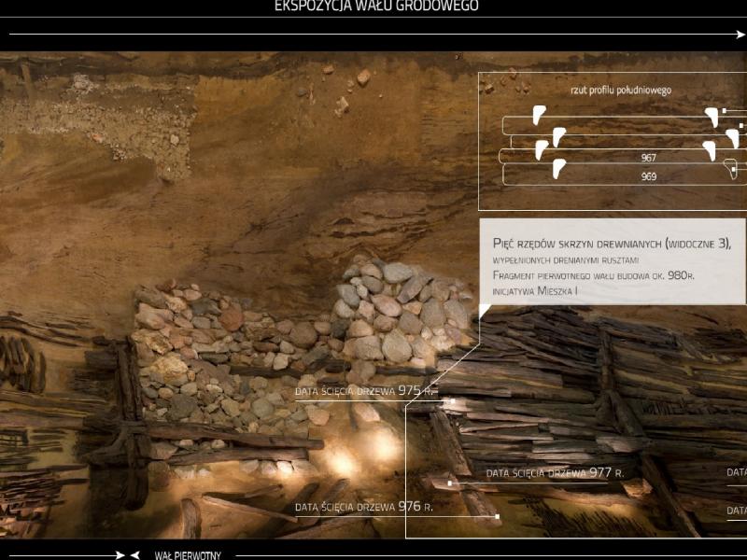Click the square point left of the 977 label

(x=450, y=483)
